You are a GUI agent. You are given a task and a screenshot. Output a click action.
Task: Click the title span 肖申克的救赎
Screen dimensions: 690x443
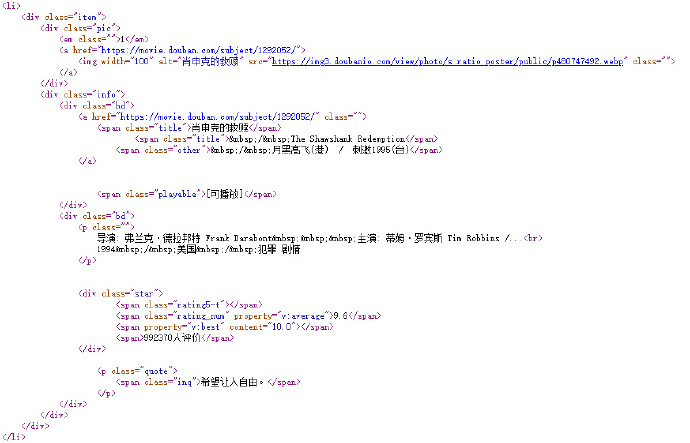[x=190, y=128]
